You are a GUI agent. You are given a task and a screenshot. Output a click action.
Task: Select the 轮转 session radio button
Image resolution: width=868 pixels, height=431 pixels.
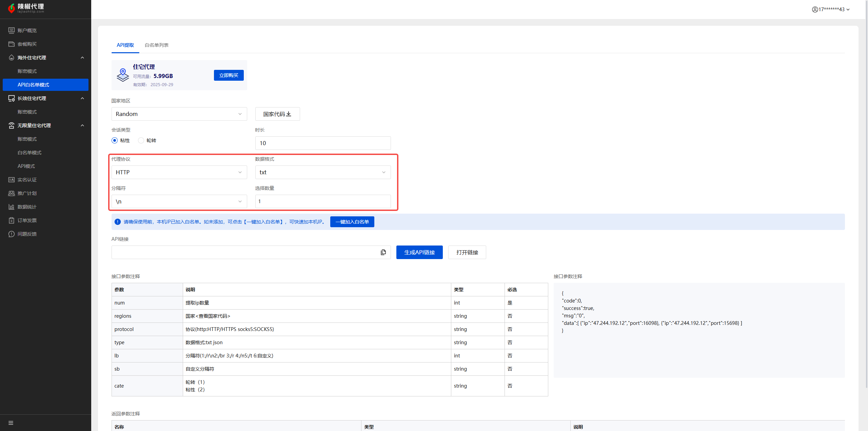coord(141,140)
